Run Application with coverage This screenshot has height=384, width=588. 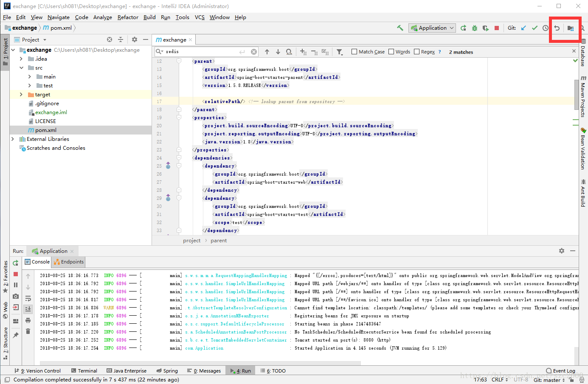click(x=486, y=28)
